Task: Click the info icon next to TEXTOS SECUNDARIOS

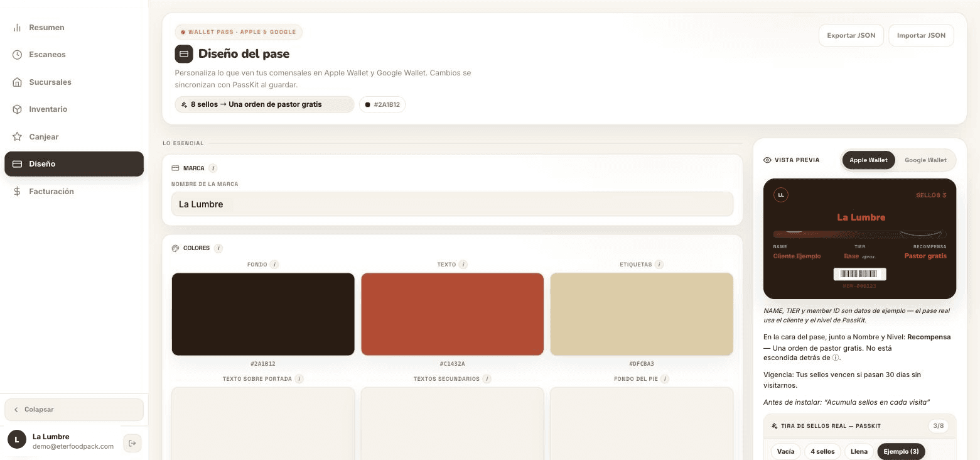Action: 487,379
